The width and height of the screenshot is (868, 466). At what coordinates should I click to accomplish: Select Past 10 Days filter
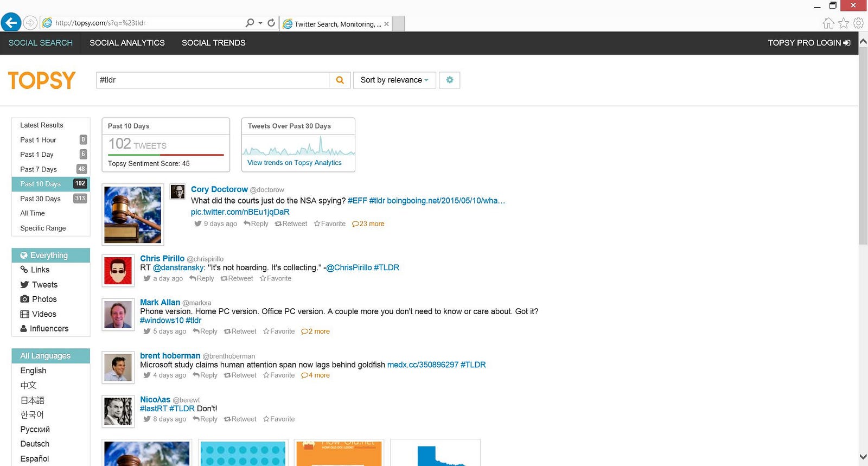[51, 184]
